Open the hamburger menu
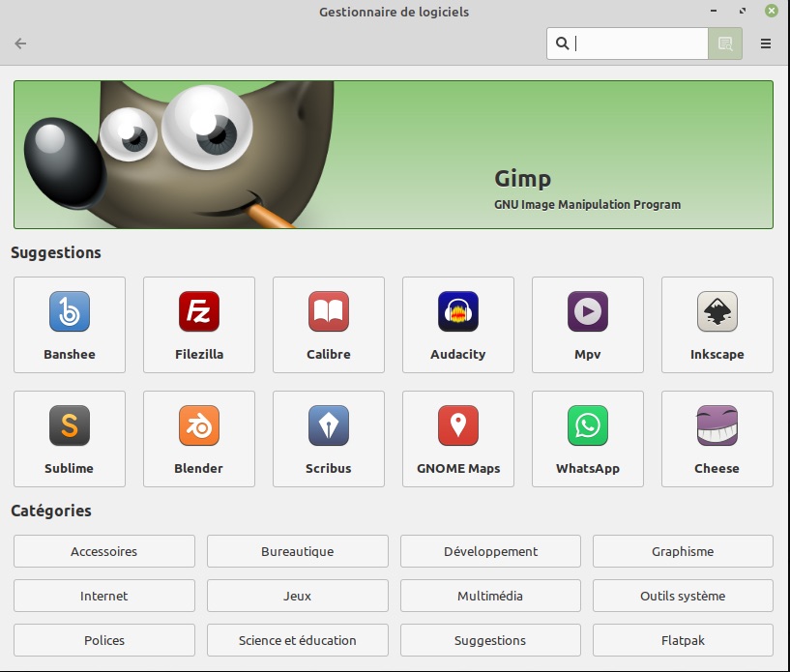This screenshot has height=672, width=790. (x=766, y=44)
